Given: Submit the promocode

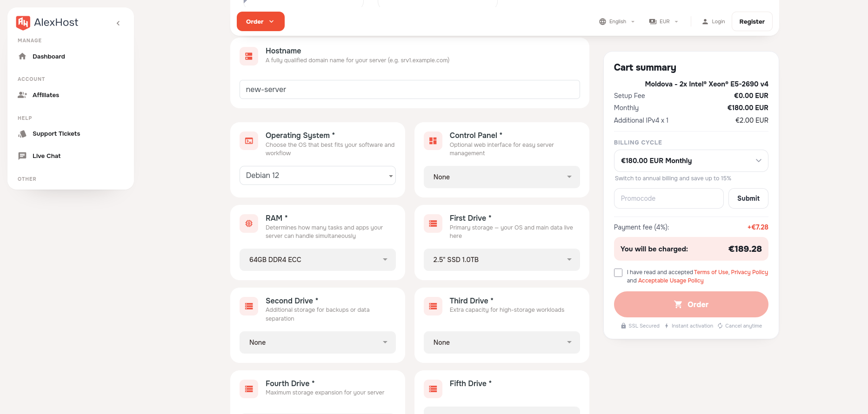Looking at the screenshot, I should pyautogui.click(x=748, y=198).
